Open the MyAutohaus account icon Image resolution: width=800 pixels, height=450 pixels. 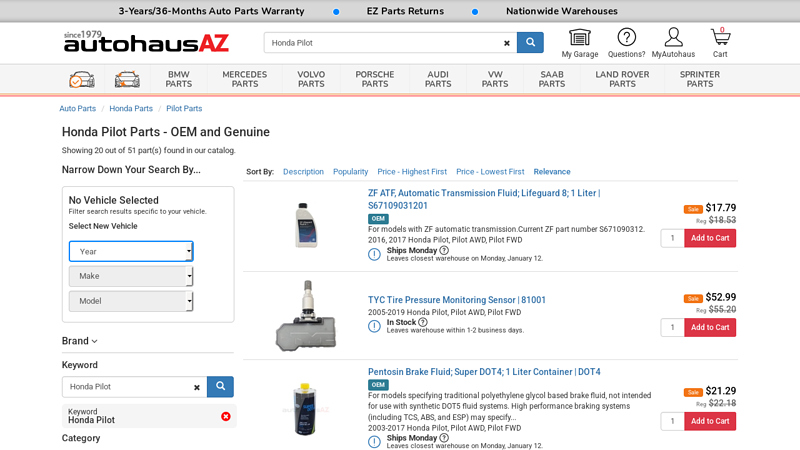(x=673, y=38)
